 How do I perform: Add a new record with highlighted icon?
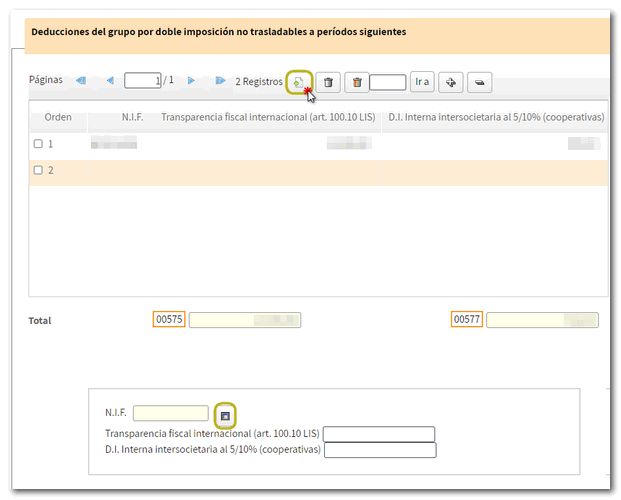(299, 82)
